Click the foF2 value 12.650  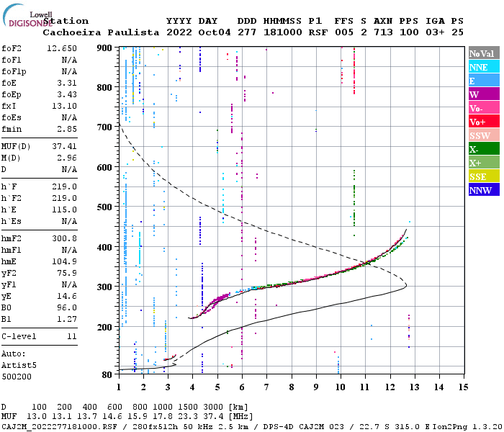(62, 48)
